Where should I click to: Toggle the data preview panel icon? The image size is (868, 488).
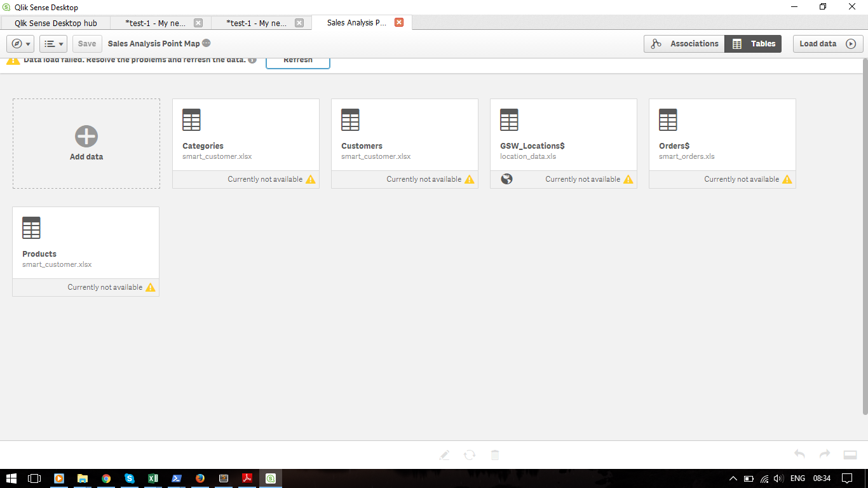pyautogui.click(x=850, y=454)
